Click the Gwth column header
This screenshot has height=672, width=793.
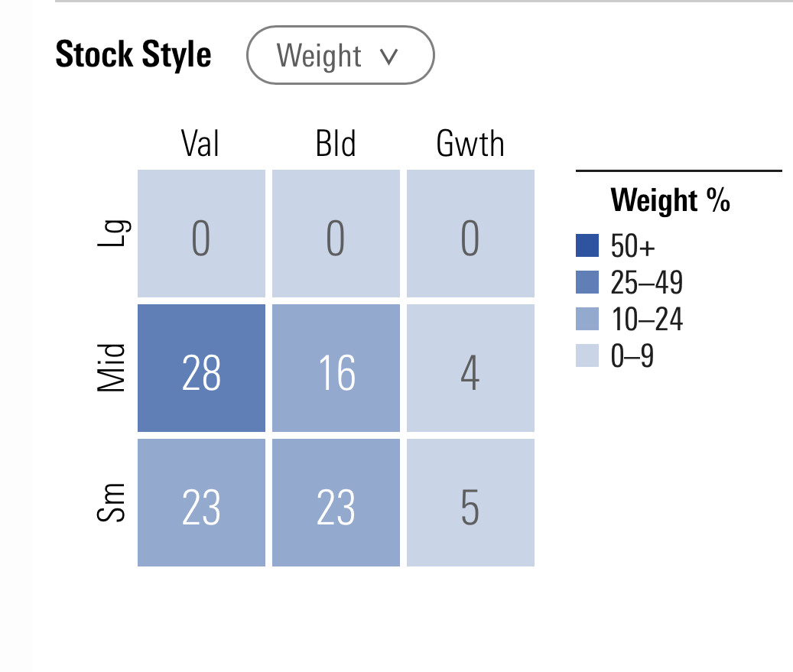point(470,143)
